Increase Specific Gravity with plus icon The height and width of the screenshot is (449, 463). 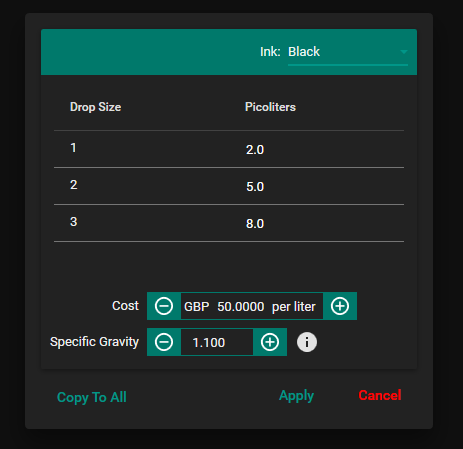[270, 342]
